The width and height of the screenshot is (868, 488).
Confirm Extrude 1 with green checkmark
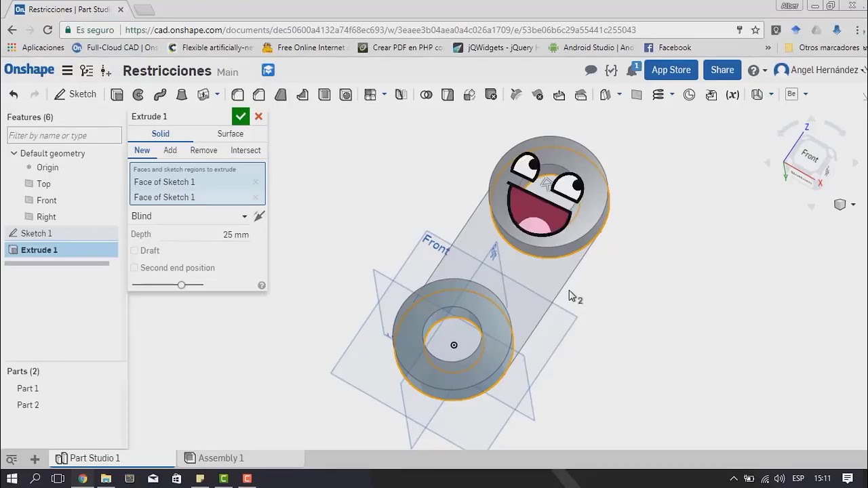(241, 117)
